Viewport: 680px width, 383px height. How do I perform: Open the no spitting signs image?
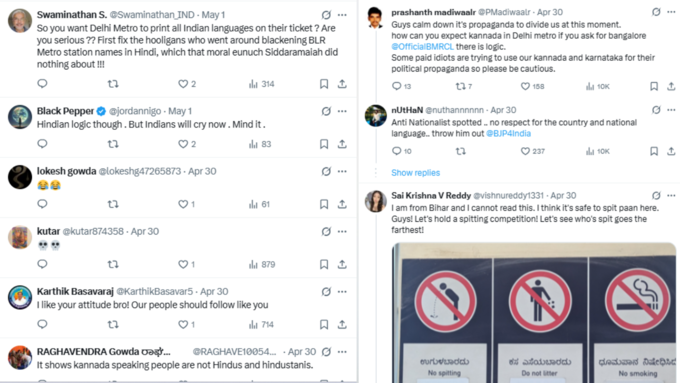coord(534,313)
